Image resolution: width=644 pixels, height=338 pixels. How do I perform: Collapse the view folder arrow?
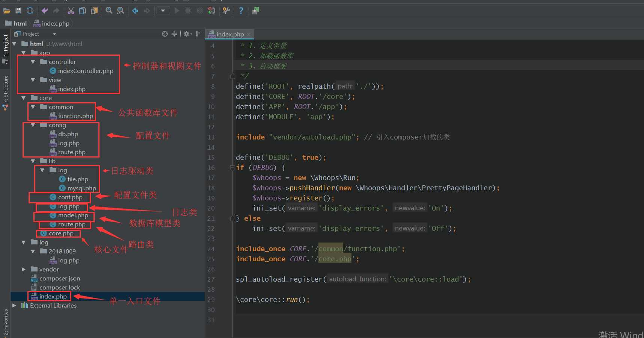pos(33,80)
